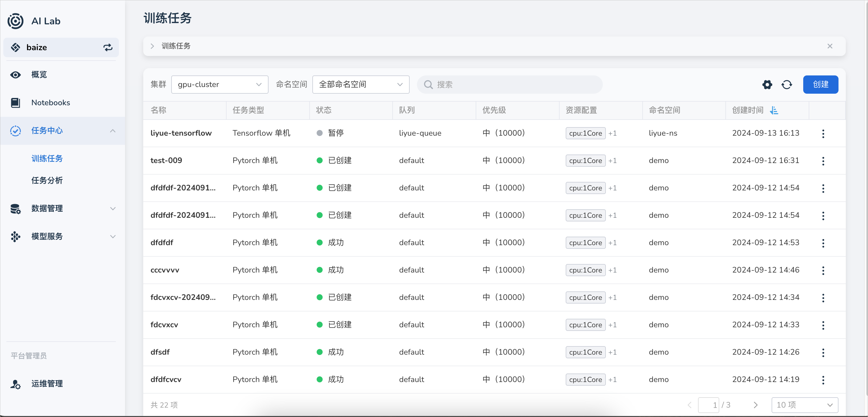This screenshot has height=417, width=868.
Task: Click the 共 22 项 total count
Action: click(164, 405)
